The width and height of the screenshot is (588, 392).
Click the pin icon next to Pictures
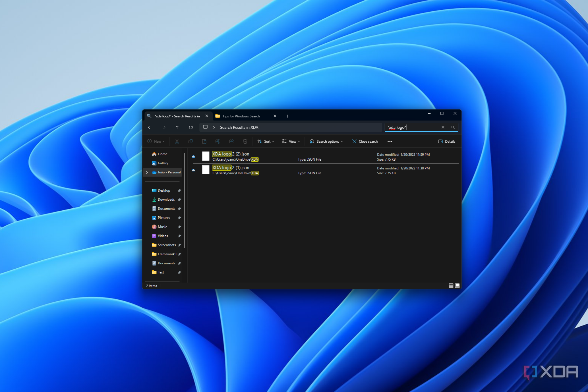coord(179,218)
